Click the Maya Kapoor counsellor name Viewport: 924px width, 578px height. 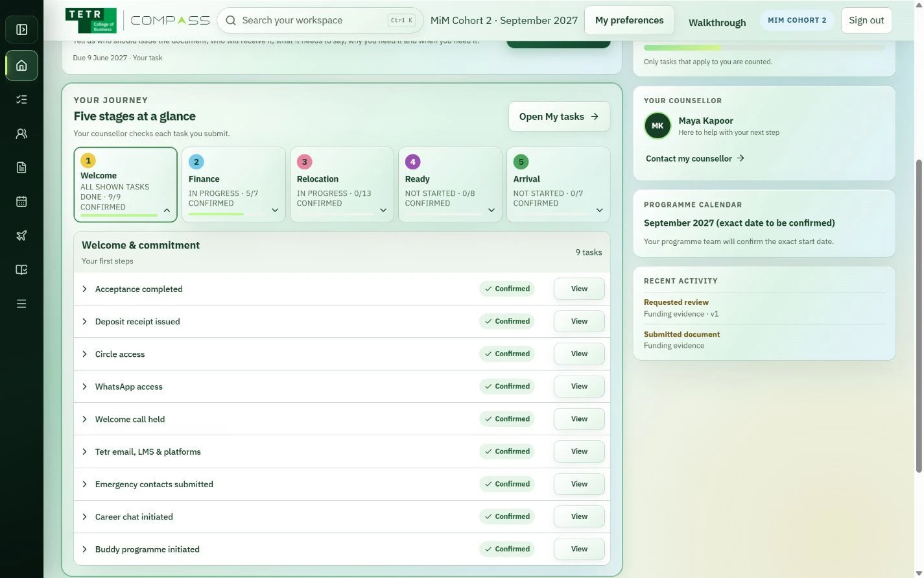coord(705,121)
